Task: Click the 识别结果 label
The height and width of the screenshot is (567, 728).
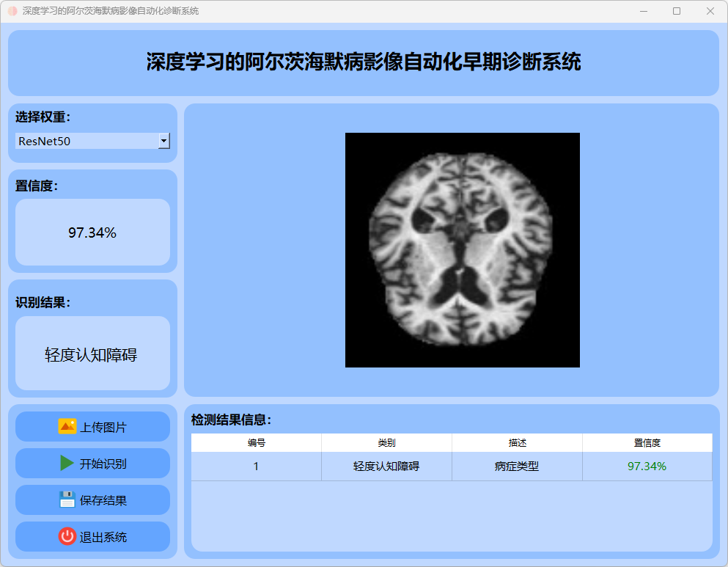Action: (43, 303)
